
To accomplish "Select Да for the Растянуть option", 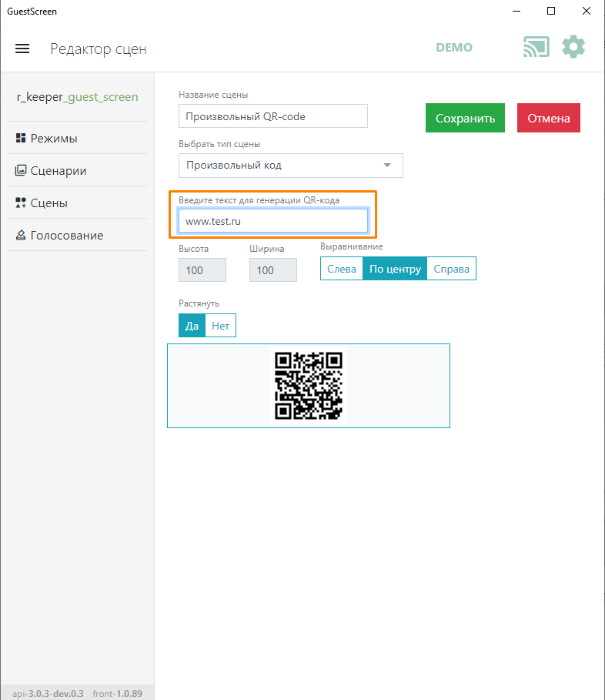I will tap(192, 326).
